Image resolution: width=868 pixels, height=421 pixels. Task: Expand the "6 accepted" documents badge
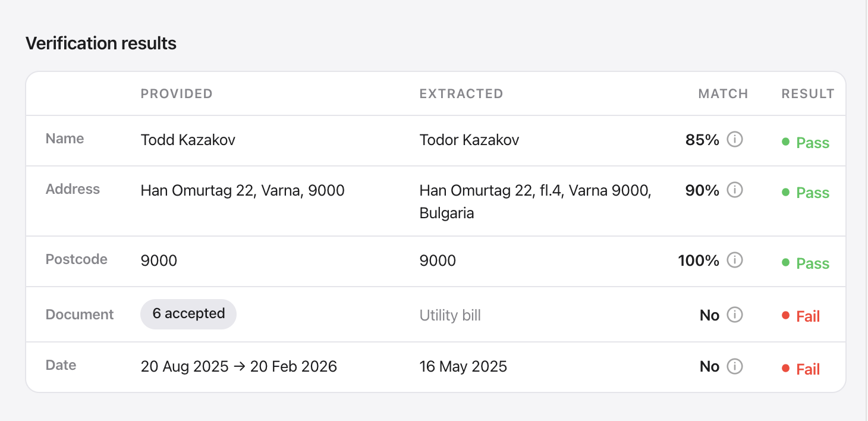coord(188,314)
